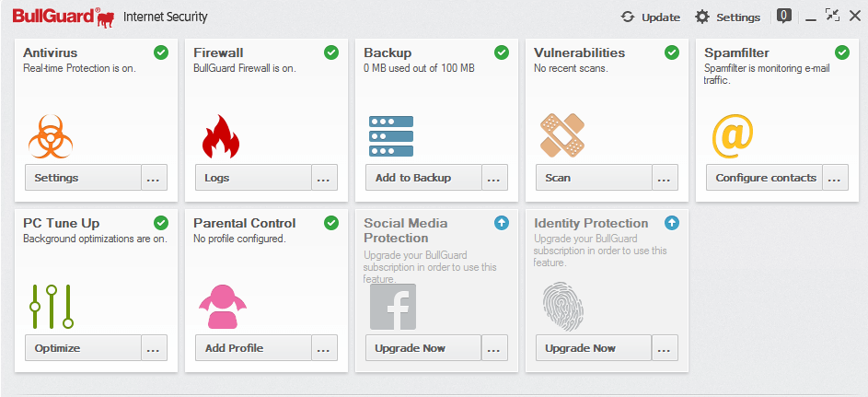Screen dimensions: 868x397
Task: Click 'No profile configured.' text
Action: 239,239
